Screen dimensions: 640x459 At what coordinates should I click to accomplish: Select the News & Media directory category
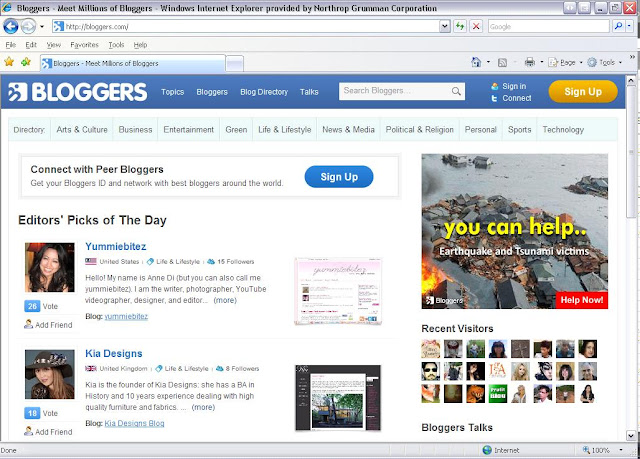coord(348,130)
